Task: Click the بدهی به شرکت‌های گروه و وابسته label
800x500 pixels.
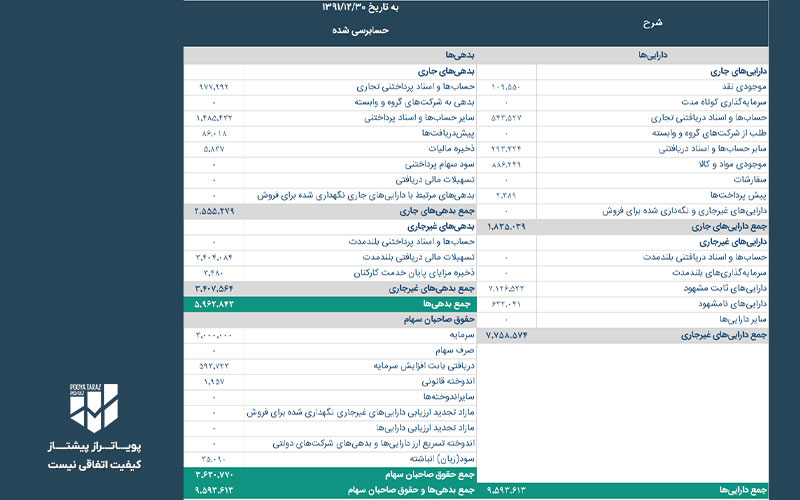Action: (414, 102)
